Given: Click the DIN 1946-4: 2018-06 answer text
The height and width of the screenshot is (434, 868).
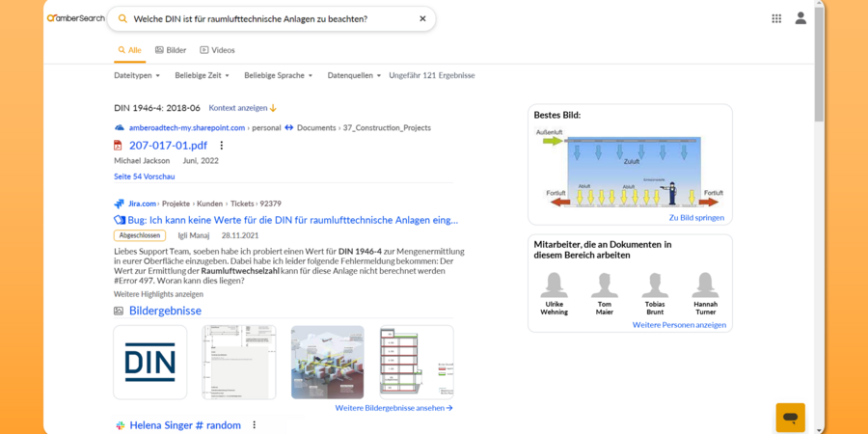Looking at the screenshot, I should (x=157, y=108).
